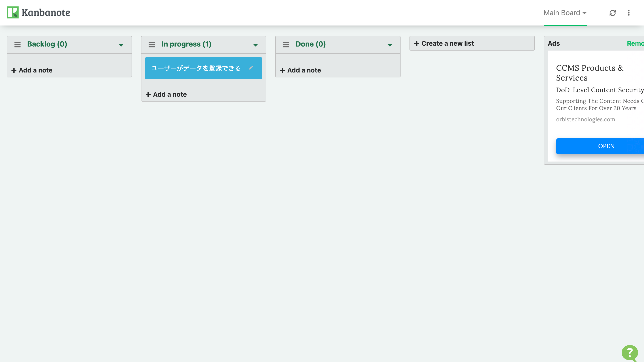Click the Remove ads link
Image resolution: width=644 pixels, height=362 pixels.
pyautogui.click(x=635, y=43)
